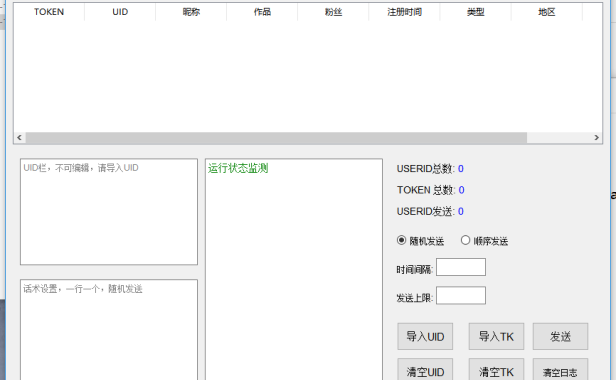Click the 时间间隔 input field

click(x=461, y=267)
